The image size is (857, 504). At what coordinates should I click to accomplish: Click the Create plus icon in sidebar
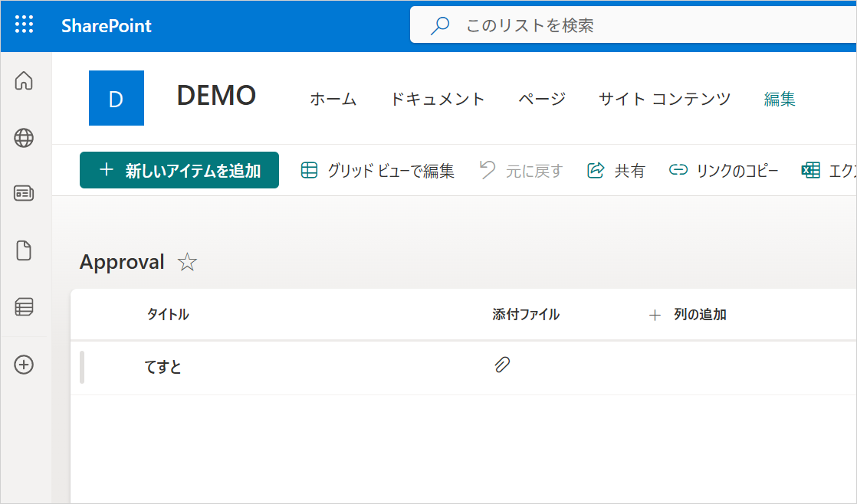25,365
